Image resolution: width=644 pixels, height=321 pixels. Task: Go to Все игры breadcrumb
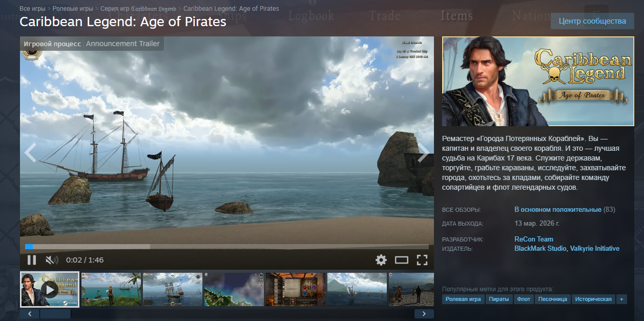(x=32, y=9)
